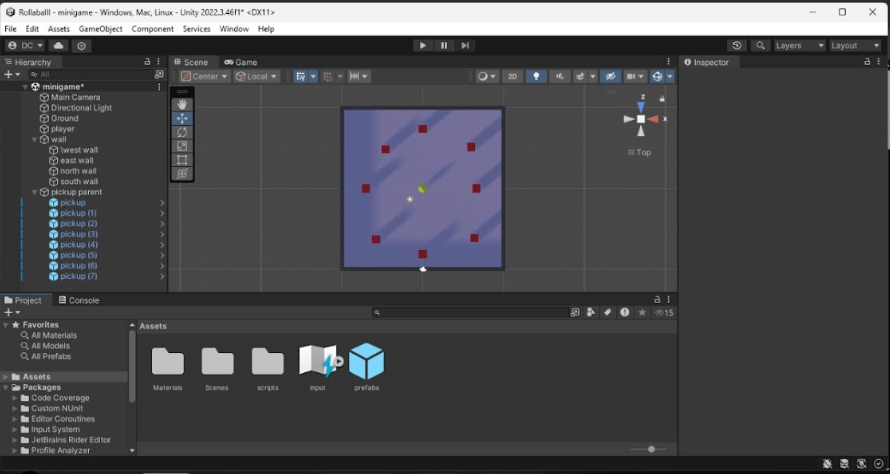
Task: Click the scene orientation gizmo center cube
Action: click(x=641, y=119)
